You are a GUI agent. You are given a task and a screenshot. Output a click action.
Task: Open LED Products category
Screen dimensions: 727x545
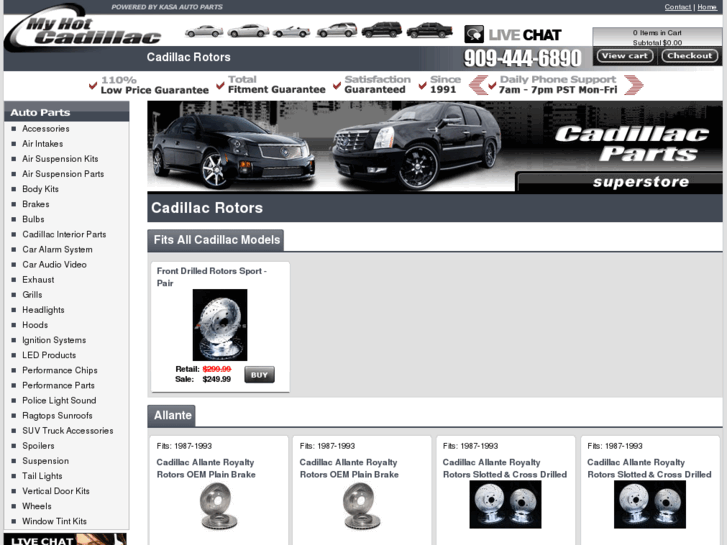(x=49, y=355)
